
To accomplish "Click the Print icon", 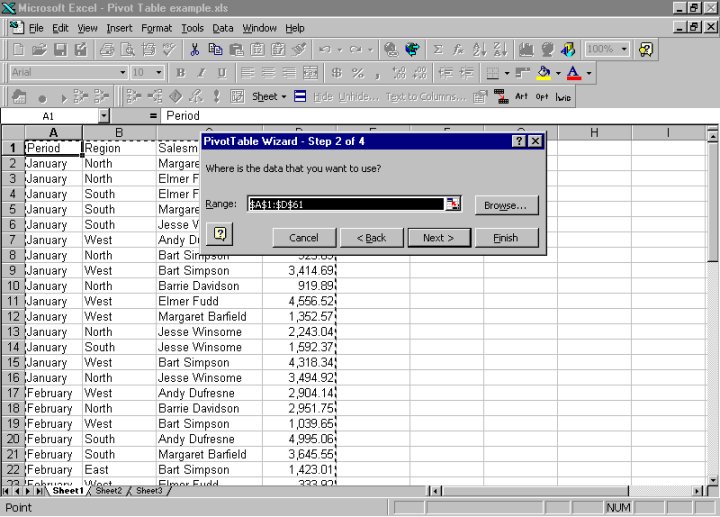I will click(x=107, y=49).
